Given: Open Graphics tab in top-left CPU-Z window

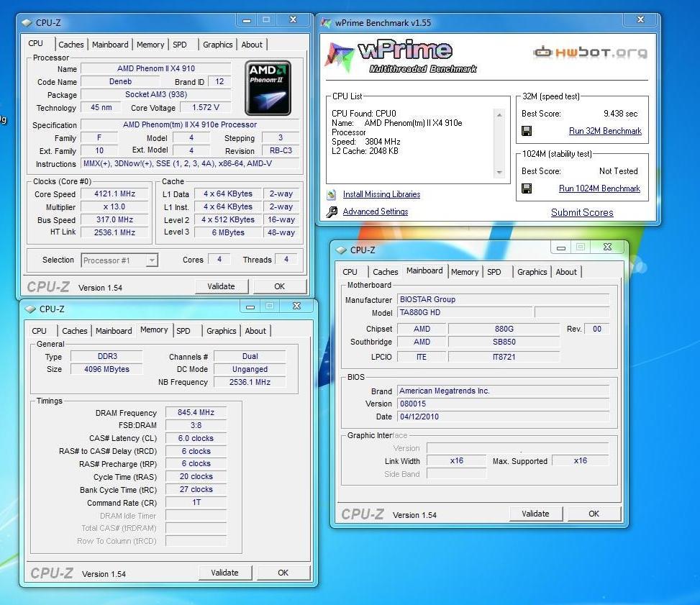Looking at the screenshot, I should [218, 45].
